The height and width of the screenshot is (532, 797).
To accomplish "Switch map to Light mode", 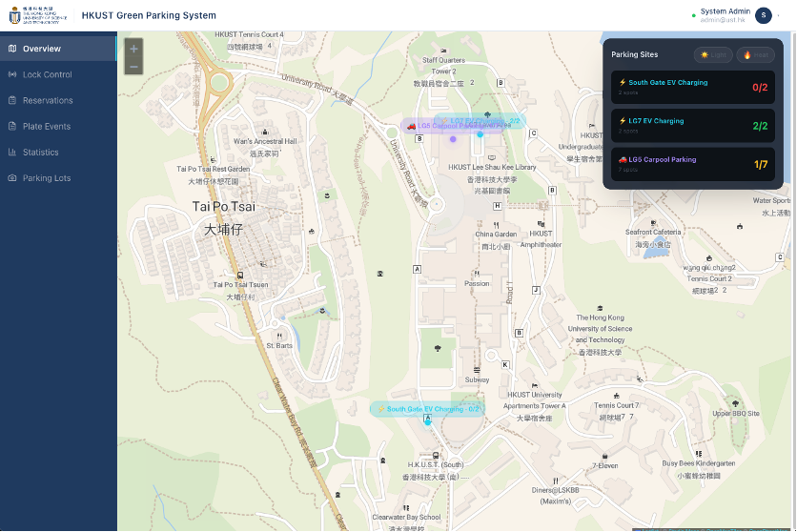I will click(713, 55).
